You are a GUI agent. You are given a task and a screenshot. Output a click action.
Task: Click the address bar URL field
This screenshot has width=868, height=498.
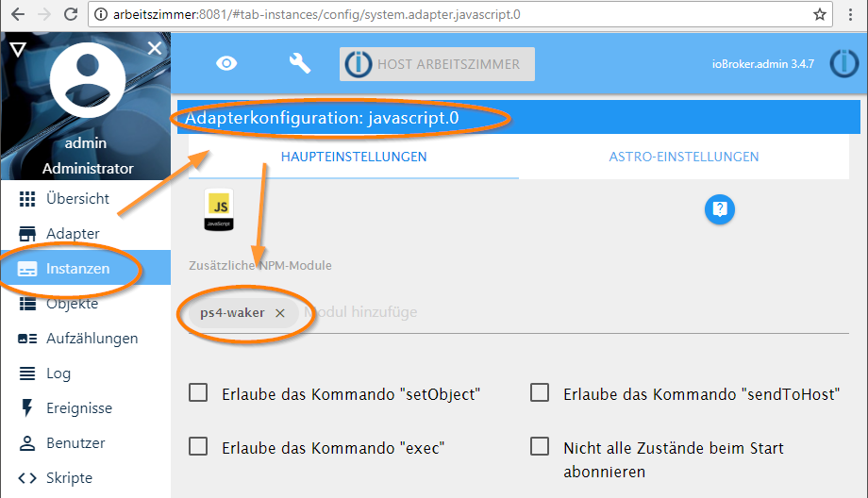(x=461, y=14)
